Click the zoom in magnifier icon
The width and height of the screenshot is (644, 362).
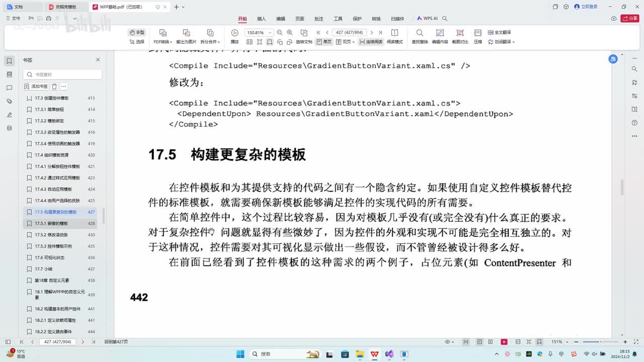pos(289,32)
